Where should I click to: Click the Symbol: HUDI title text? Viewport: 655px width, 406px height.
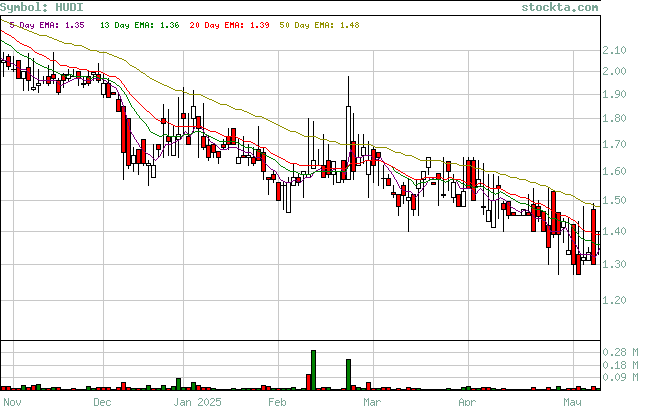[x=42, y=8]
